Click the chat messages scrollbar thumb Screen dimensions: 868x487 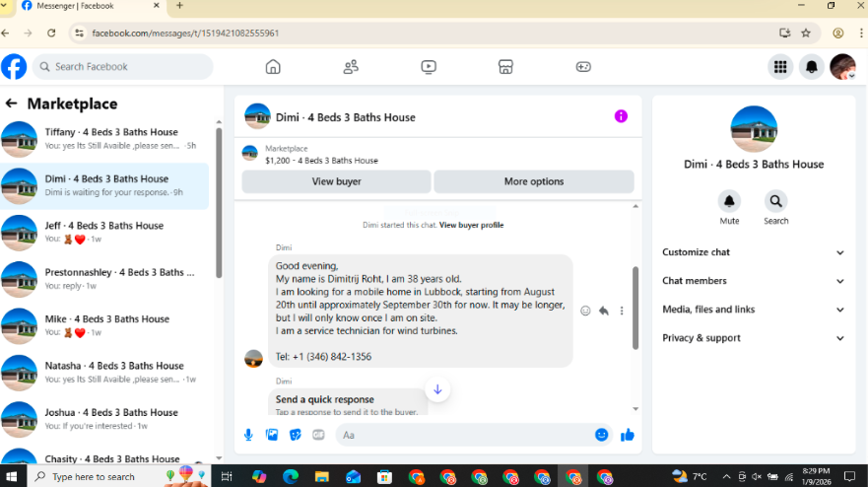[635, 308]
